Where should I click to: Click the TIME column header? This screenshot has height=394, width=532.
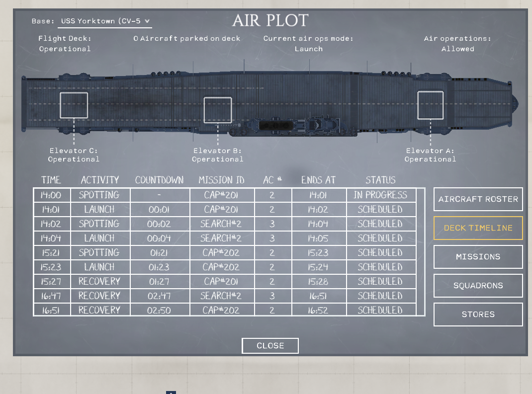[51, 180]
